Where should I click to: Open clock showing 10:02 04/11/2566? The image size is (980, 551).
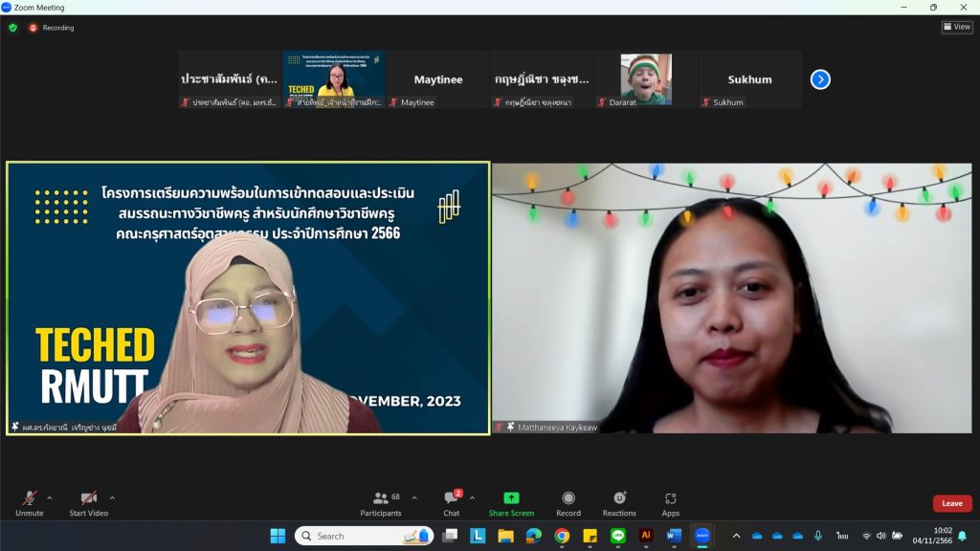[x=932, y=536]
